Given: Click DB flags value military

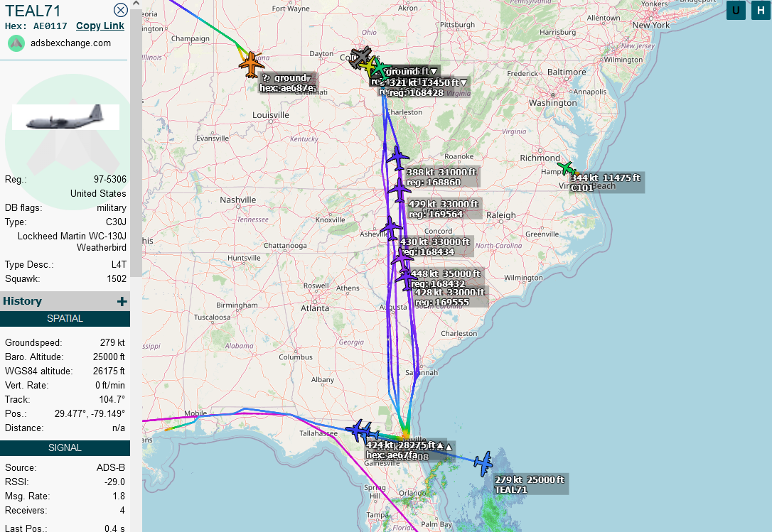Looking at the screenshot, I should [x=112, y=207].
